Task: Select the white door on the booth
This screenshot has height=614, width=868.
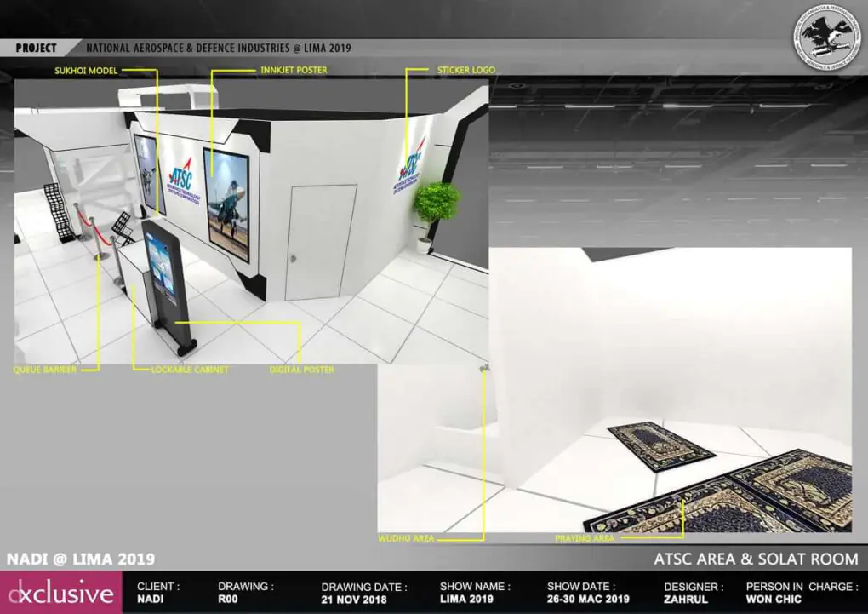Action: pos(319,241)
